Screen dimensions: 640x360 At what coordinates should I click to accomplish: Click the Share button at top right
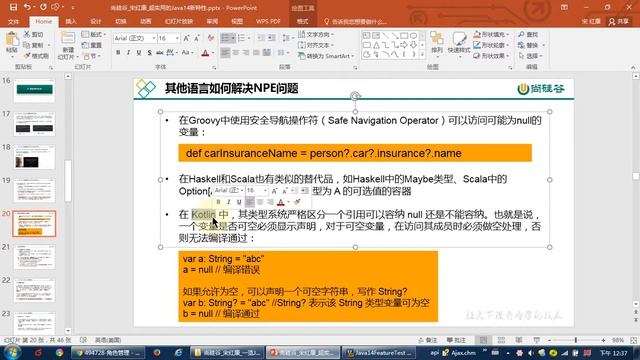tap(619, 21)
